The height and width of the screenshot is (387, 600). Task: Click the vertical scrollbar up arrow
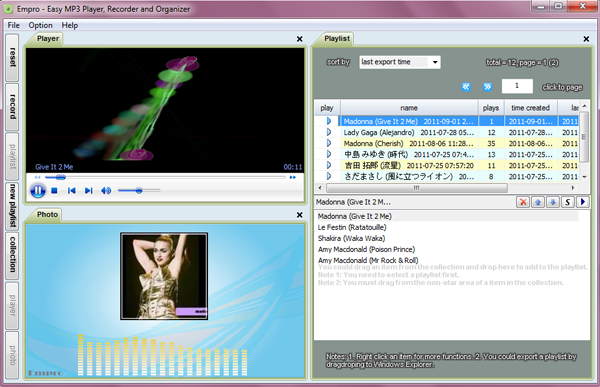(x=584, y=106)
